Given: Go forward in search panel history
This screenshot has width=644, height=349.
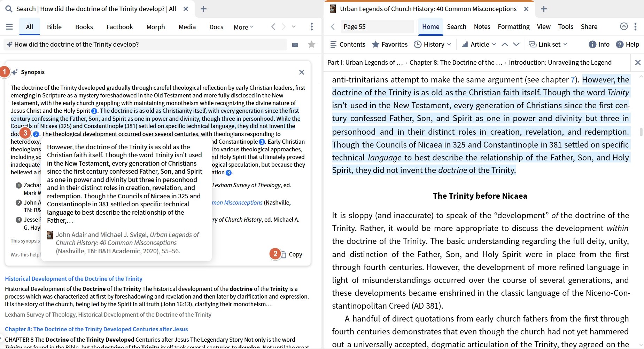Looking at the screenshot, I should (x=284, y=27).
